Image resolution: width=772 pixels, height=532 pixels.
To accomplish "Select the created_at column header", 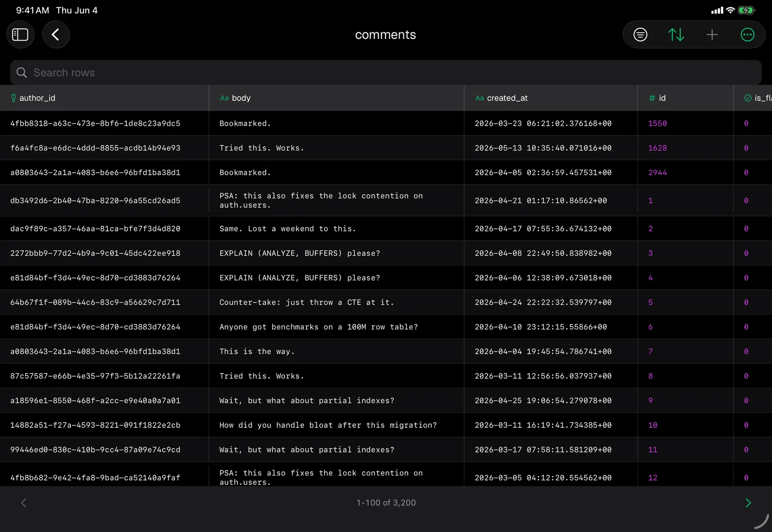I will (551, 98).
